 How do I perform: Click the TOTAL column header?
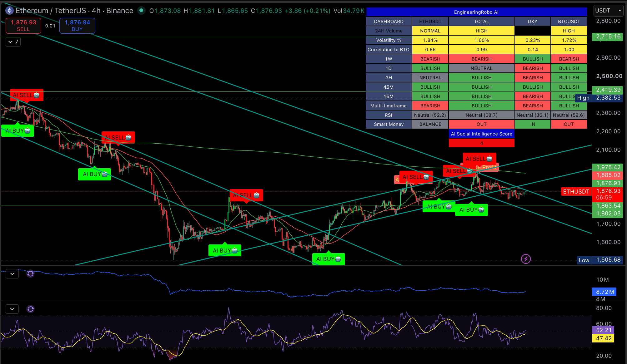481,22
